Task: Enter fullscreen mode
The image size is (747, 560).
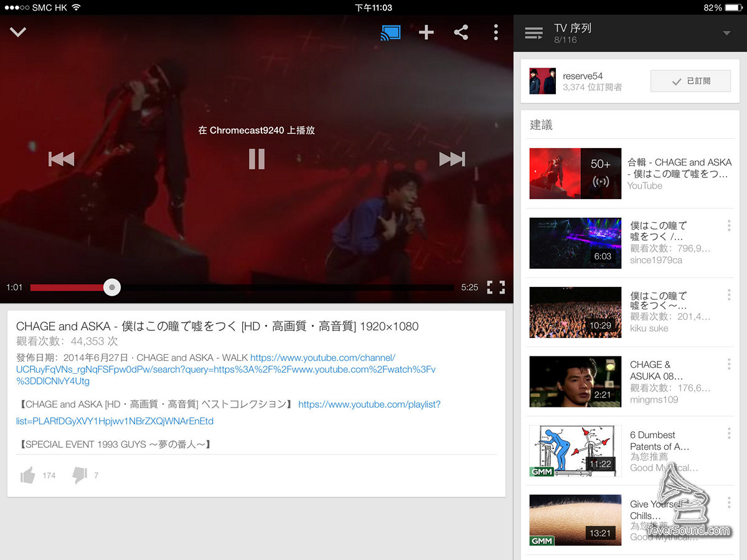Action: click(x=496, y=287)
